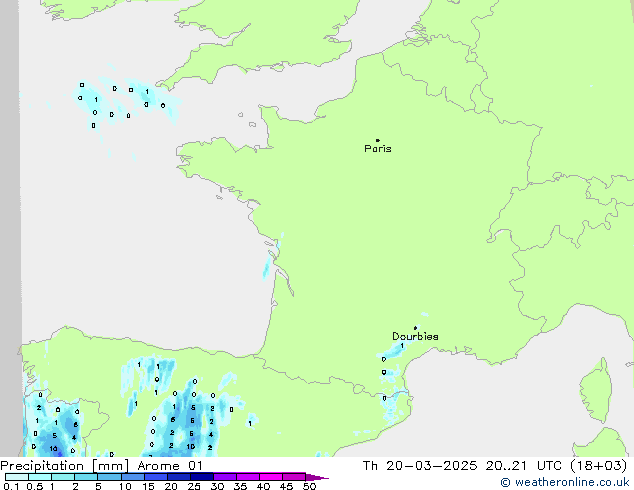Click the legend scale label '50'
The image size is (634, 490).
pos(309,486)
